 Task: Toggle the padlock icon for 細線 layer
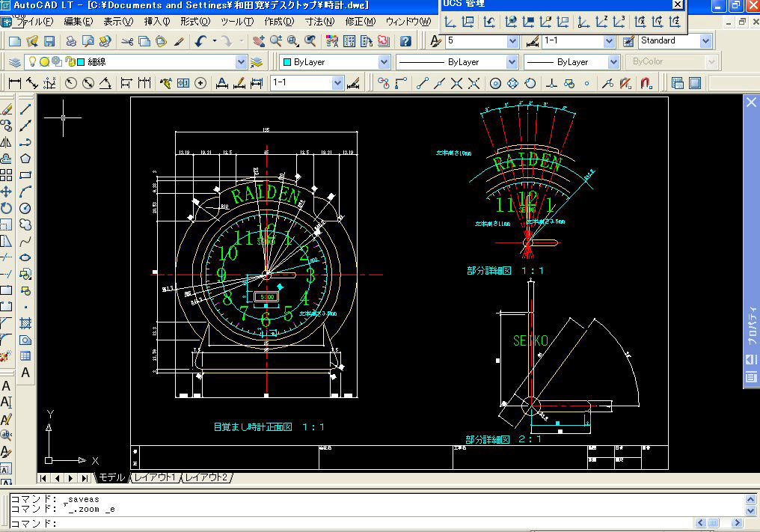click(70, 61)
